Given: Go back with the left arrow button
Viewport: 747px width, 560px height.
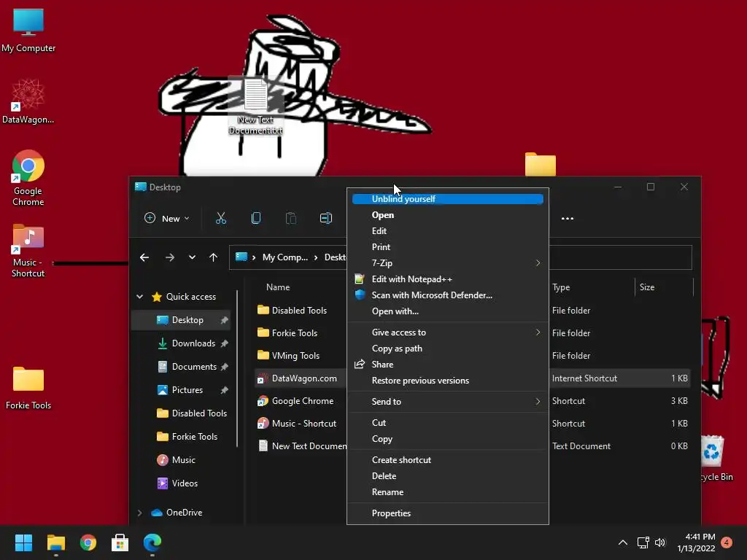Looking at the screenshot, I should (144, 257).
